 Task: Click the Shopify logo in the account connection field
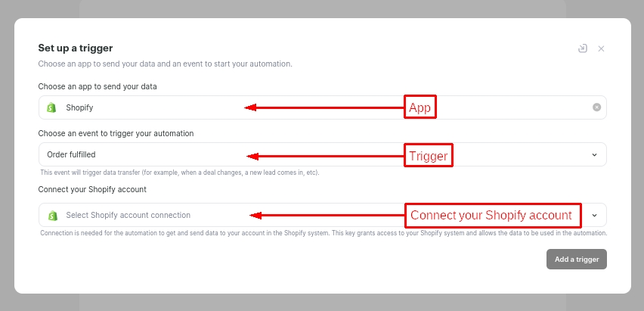point(52,215)
